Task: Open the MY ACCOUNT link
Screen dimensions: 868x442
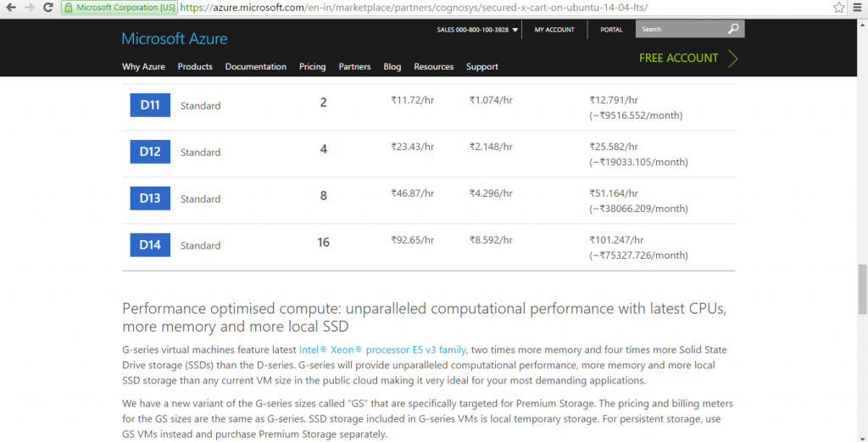Action: [554, 30]
